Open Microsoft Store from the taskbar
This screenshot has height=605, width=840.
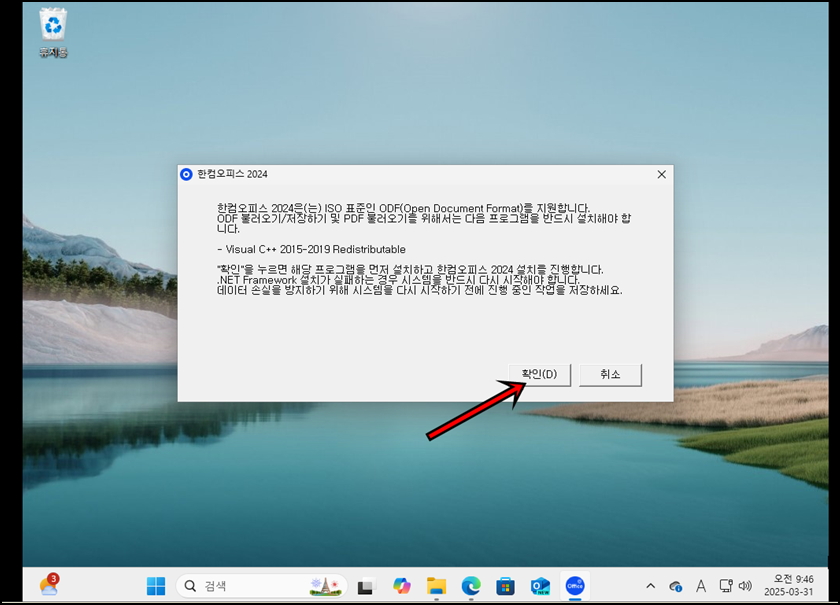[x=505, y=586]
